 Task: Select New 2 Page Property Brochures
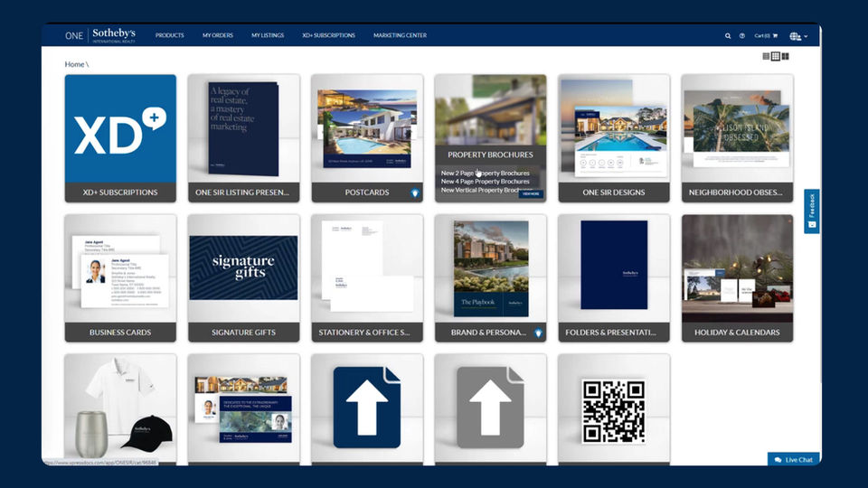(485, 174)
